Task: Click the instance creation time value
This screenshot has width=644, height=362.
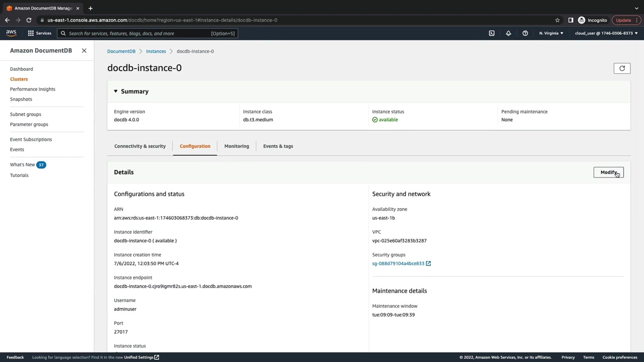Action: (x=146, y=263)
